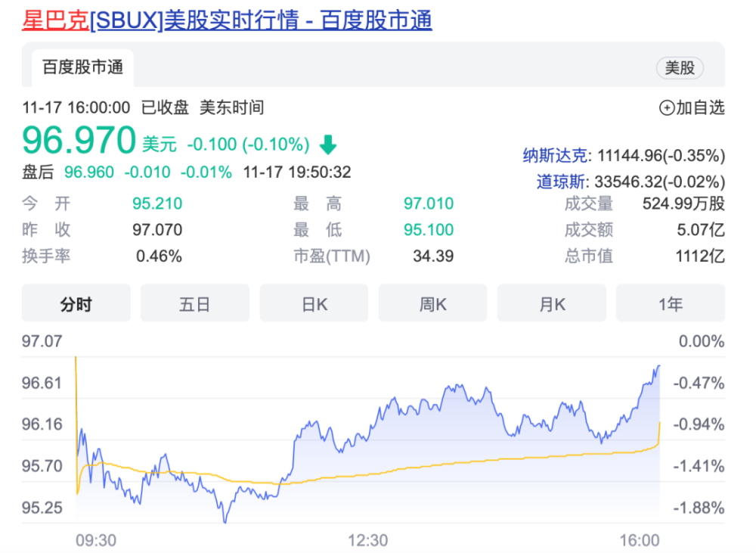Switch to the 分时 chart tab
The image size is (756, 553).
pos(76,304)
